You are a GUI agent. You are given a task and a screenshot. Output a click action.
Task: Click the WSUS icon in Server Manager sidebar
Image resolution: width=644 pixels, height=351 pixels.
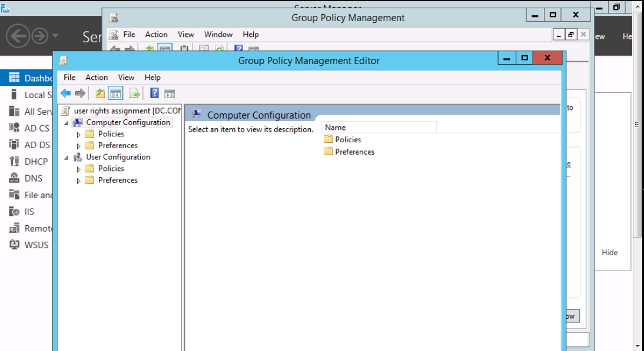14,245
